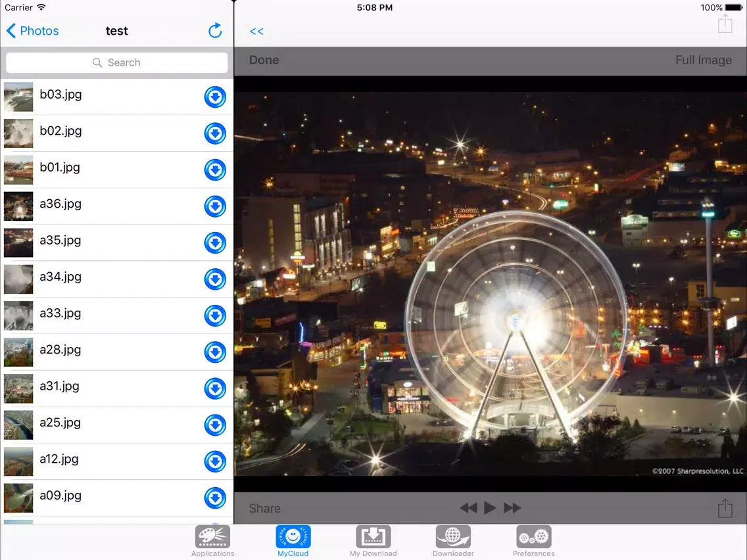Tap the Ferris wheel preview image
This screenshot has width=747, height=560.
coord(491,284)
